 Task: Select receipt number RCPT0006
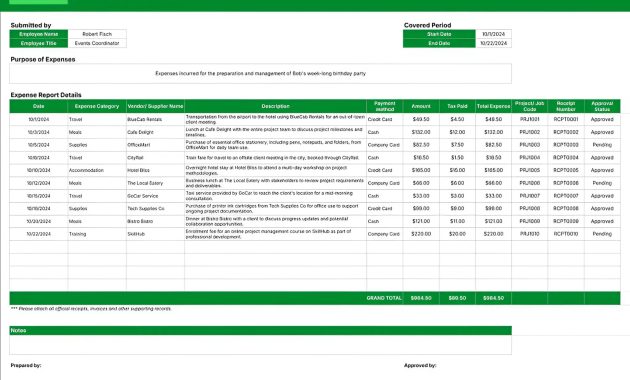click(x=566, y=183)
